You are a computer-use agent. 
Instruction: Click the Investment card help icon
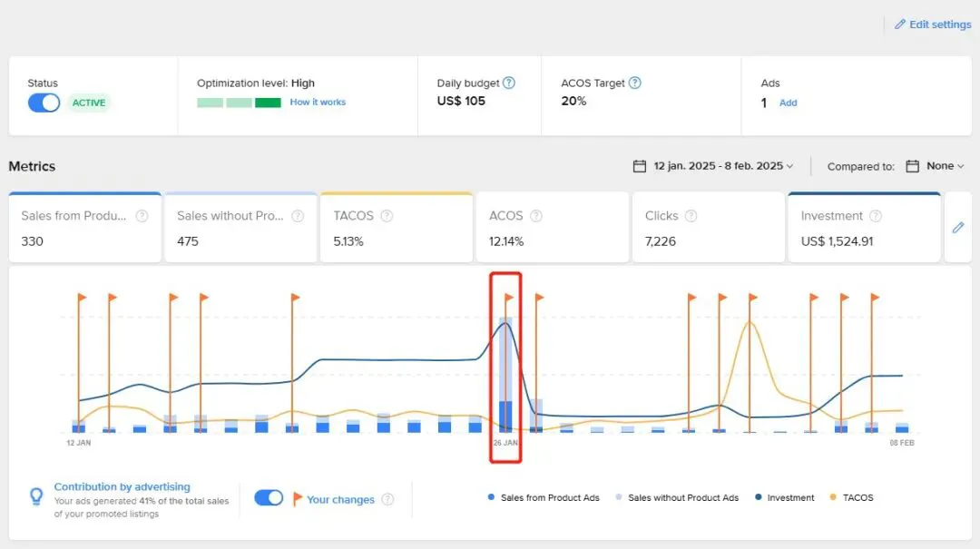[x=876, y=216]
